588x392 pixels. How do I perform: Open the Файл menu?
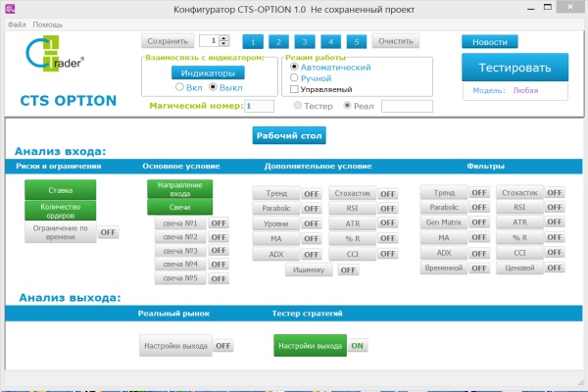coord(17,24)
